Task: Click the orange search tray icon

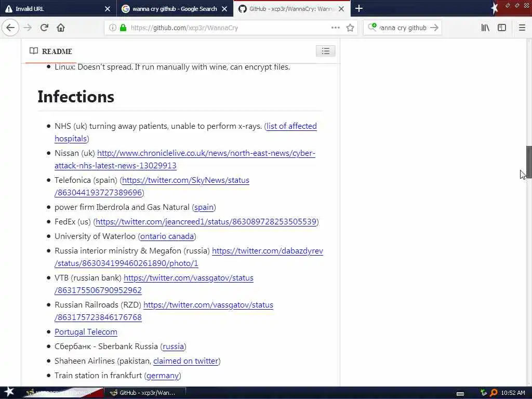Action: pyautogui.click(x=494, y=393)
